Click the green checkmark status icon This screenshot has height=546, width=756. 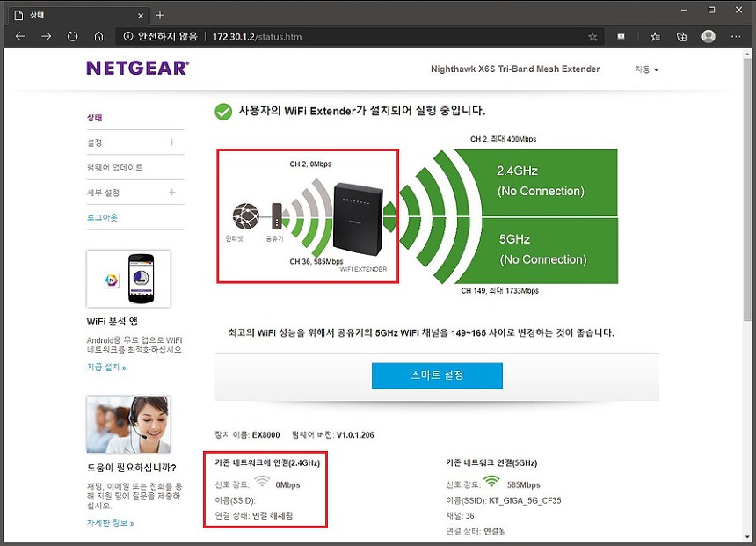pyautogui.click(x=223, y=112)
